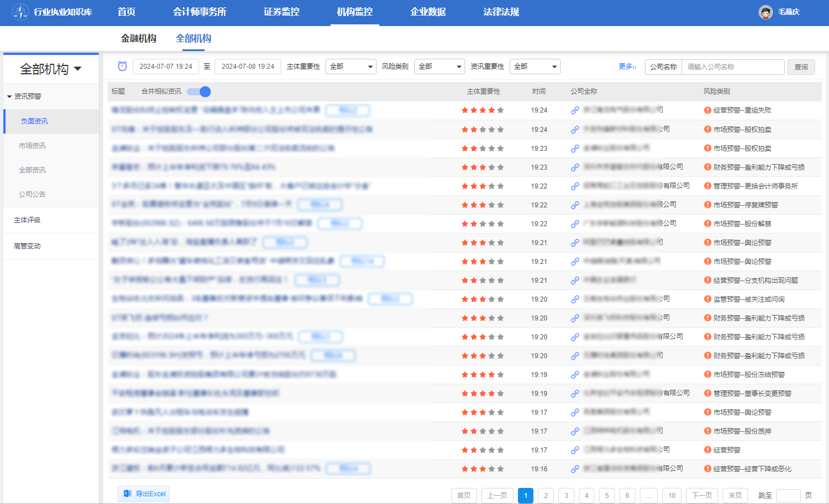The height and width of the screenshot is (504, 829).
Task: Open the 资讯重要性 dropdown
Action: (535, 67)
